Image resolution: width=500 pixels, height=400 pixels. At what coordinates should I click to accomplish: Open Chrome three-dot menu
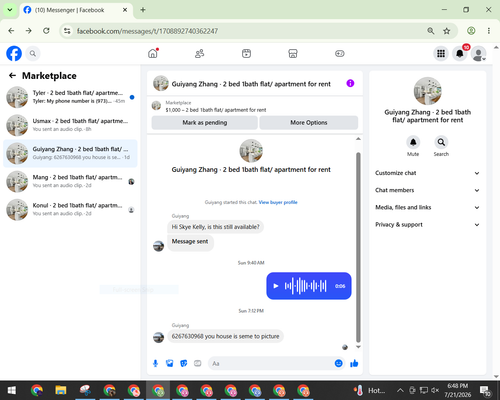[x=489, y=31]
